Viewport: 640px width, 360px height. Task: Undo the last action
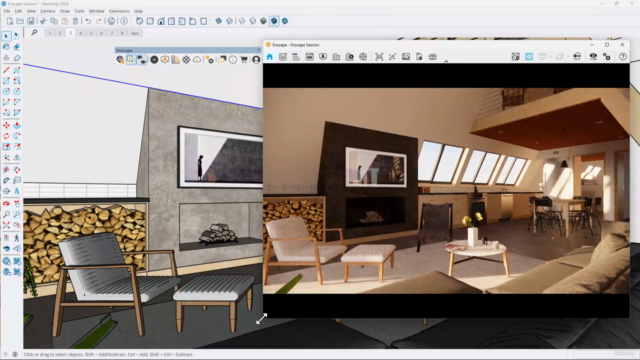88,21
